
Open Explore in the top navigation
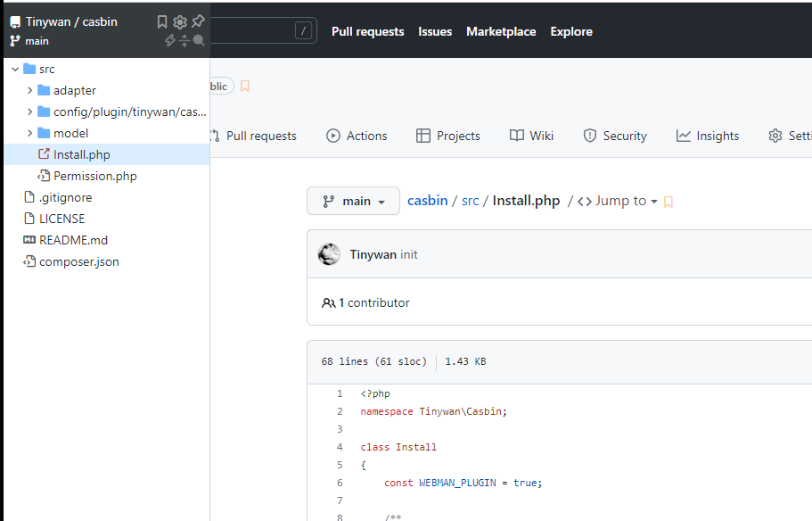coord(571,31)
